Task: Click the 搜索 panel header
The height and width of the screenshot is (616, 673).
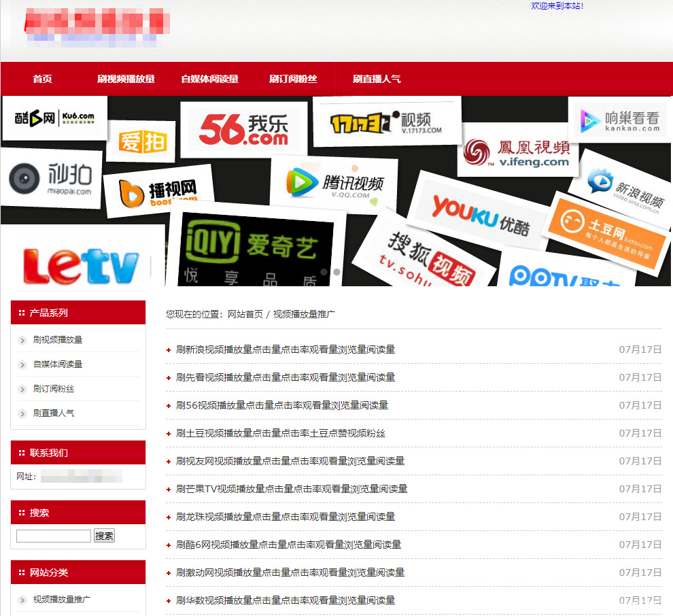Action: click(x=78, y=513)
